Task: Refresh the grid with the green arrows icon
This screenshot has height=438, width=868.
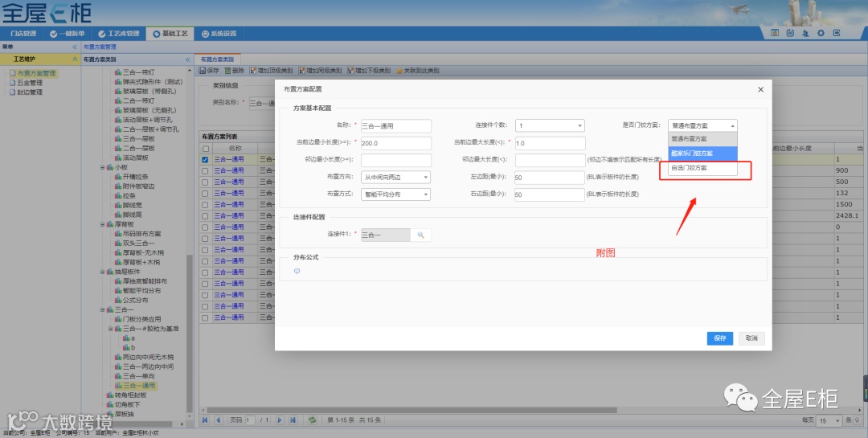Action: [x=312, y=420]
